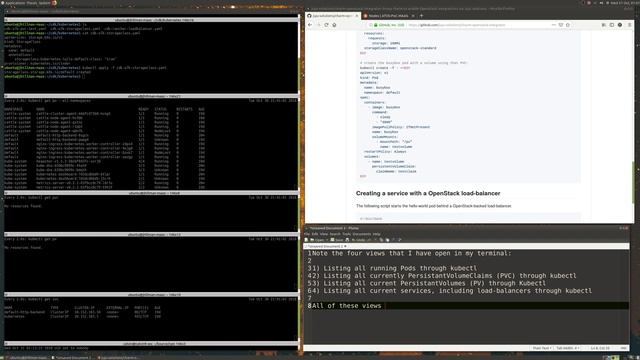Click the Places menu in top panel
640x360 pixels.
(x=31, y=3)
